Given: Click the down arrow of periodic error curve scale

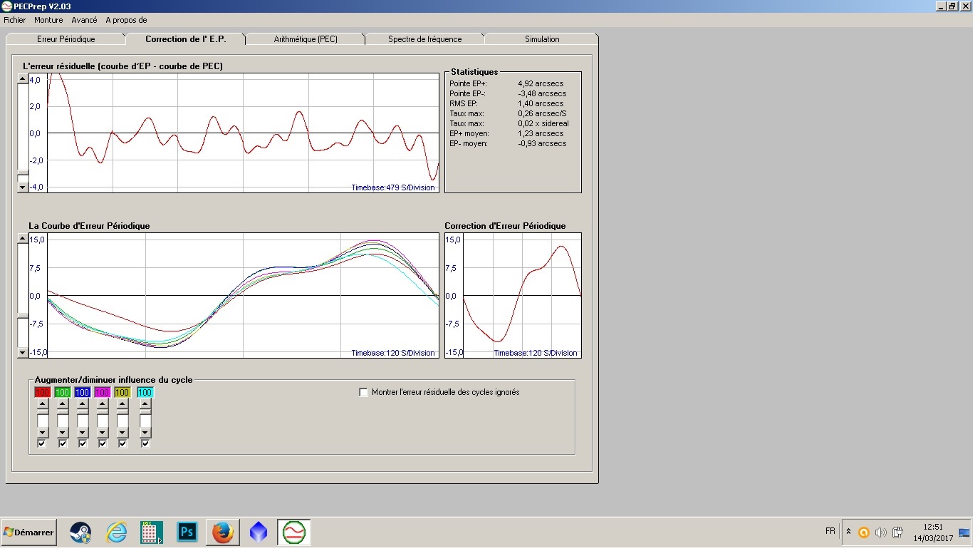Looking at the screenshot, I should tap(23, 352).
